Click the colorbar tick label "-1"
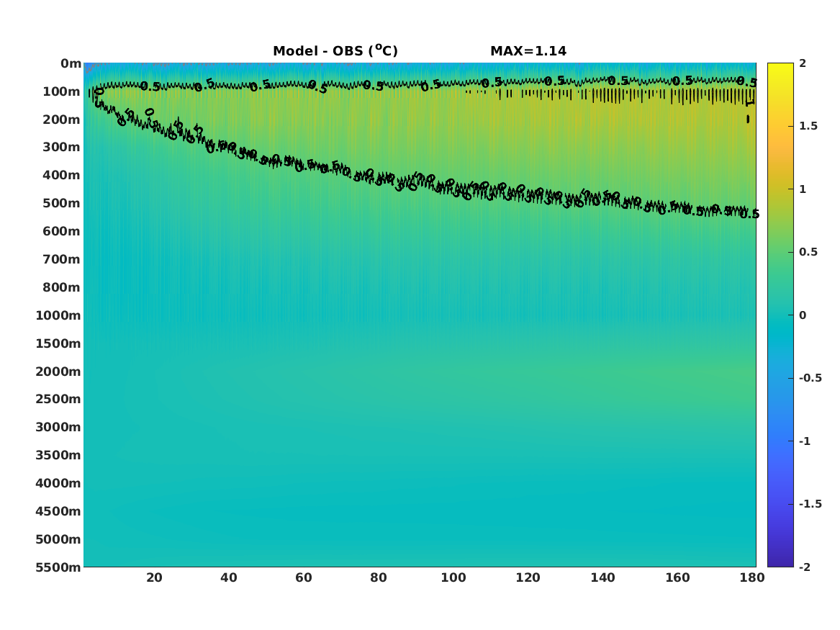Viewport: 840px width, 630px height. click(805, 441)
